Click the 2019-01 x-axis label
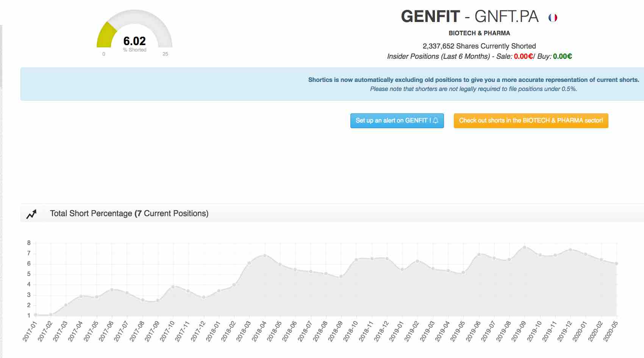 click(396, 331)
